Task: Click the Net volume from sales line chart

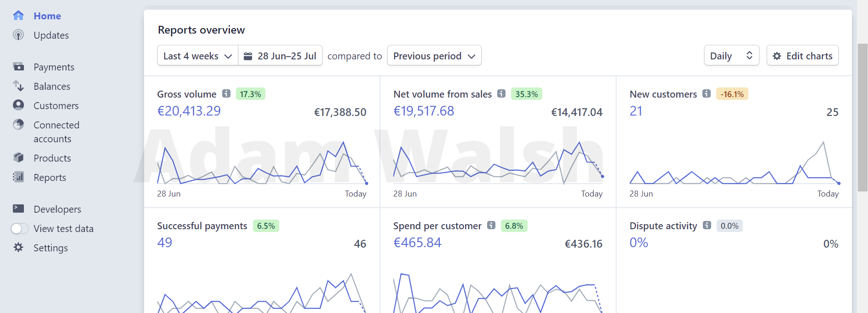Action: pos(498,162)
